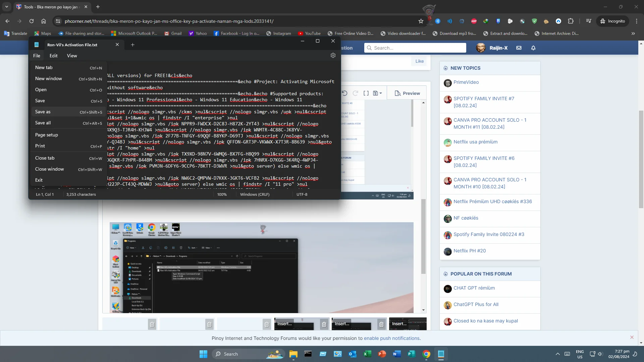The height and width of the screenshot is (362, 644).
Task: Focus the forum Search field
Action: (415, 48)
